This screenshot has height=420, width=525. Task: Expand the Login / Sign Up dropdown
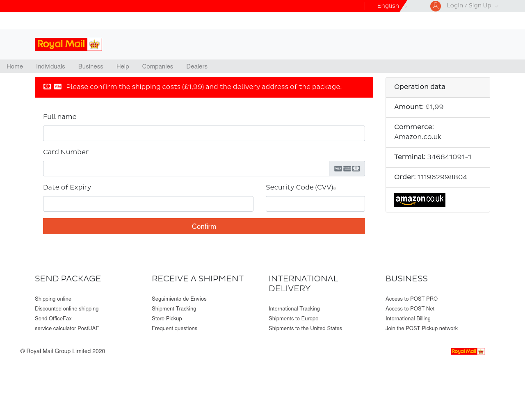pos(472,6)
